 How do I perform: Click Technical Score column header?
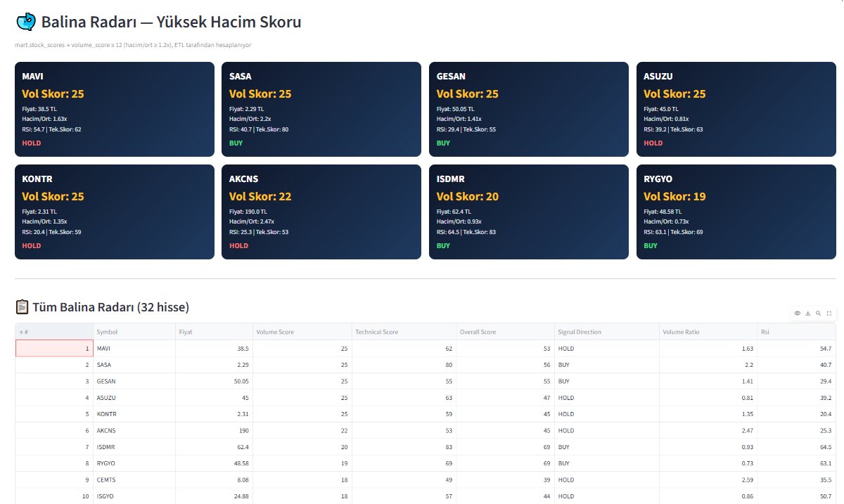pyautogui.click(x=404, y=332)
